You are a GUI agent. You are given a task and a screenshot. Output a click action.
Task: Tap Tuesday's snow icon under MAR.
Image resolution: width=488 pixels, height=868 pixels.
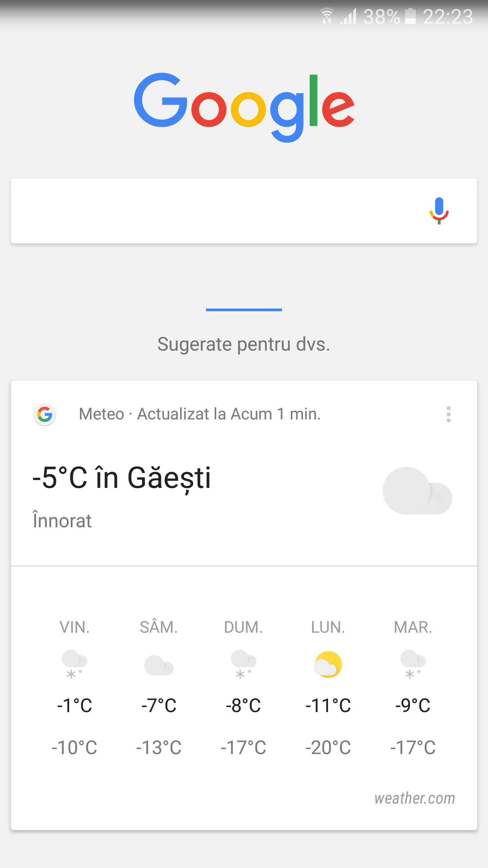pyautogui.click(x=413, y=664)
